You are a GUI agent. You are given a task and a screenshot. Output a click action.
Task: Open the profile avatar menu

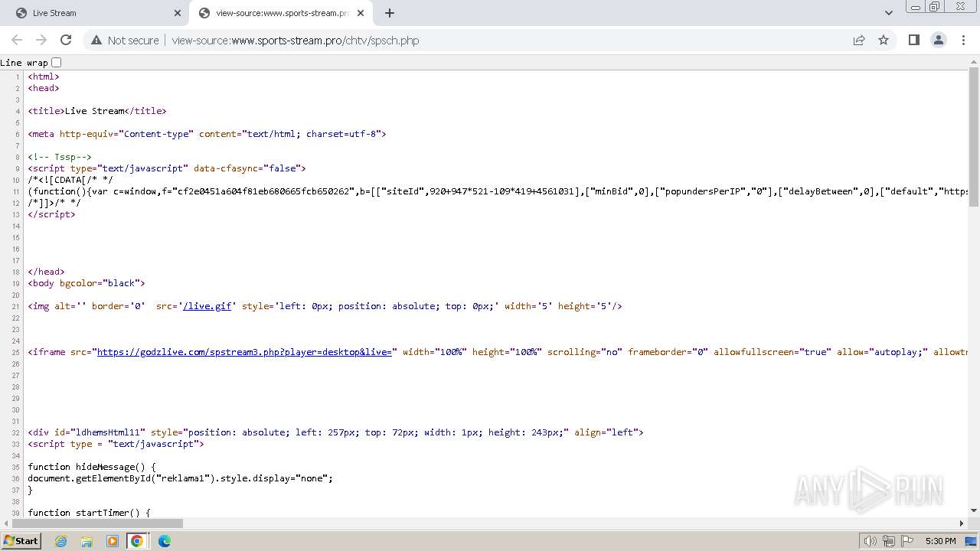coord(938,40)
